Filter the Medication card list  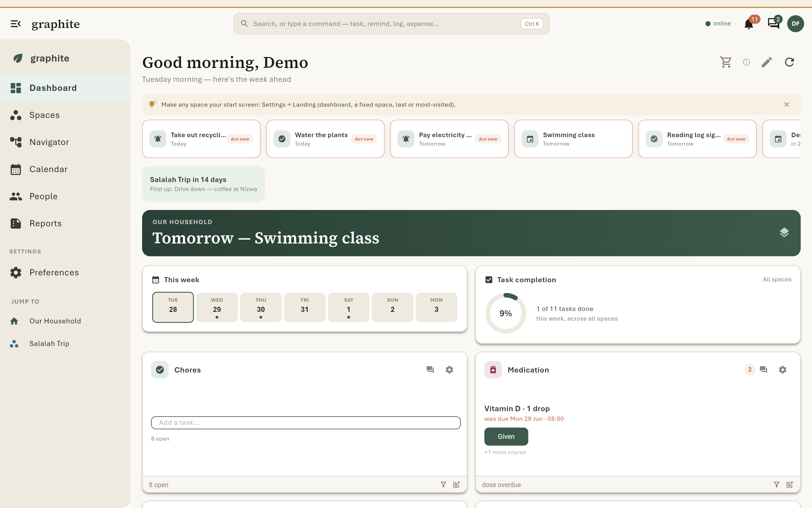776,485
